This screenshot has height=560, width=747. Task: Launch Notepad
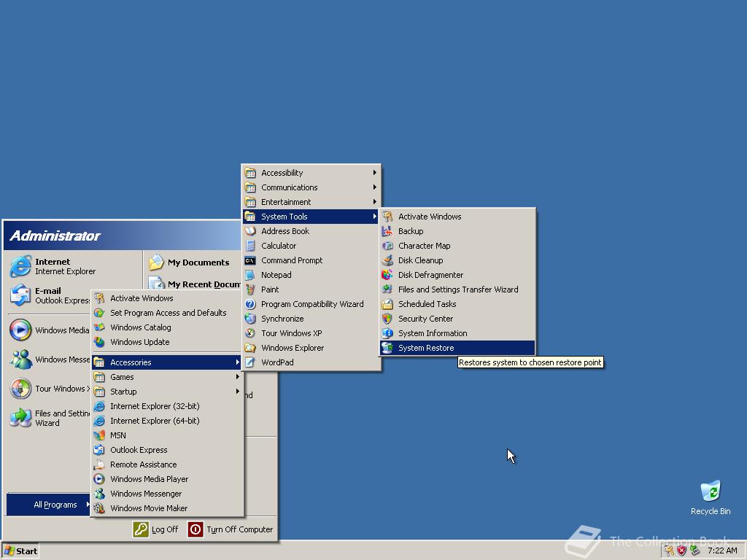[x=276, y=275]
